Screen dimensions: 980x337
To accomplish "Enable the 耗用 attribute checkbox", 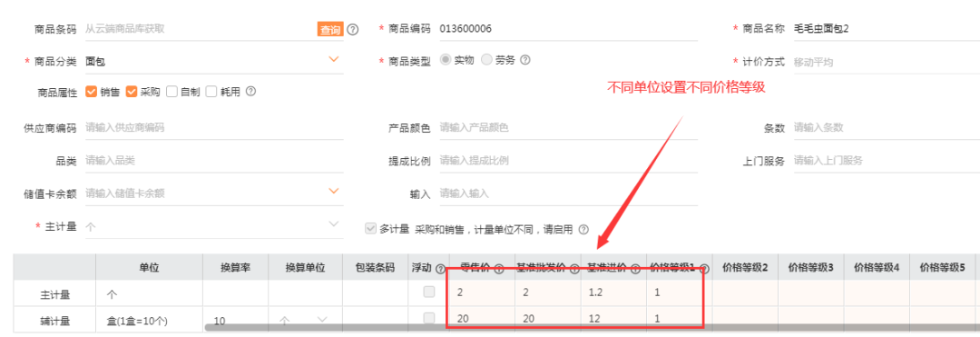I will pyautogui.click(x=211, y=91).
